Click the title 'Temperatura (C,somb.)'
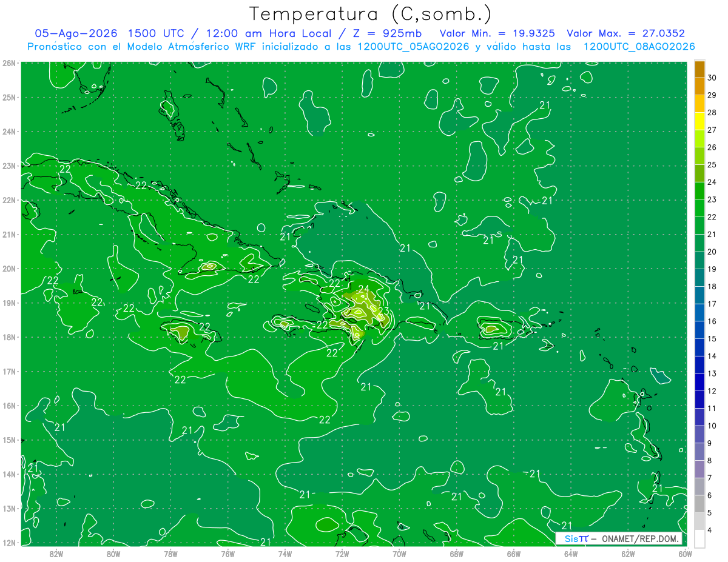Screen dimensions: 728x562 (x=371, y=15)
